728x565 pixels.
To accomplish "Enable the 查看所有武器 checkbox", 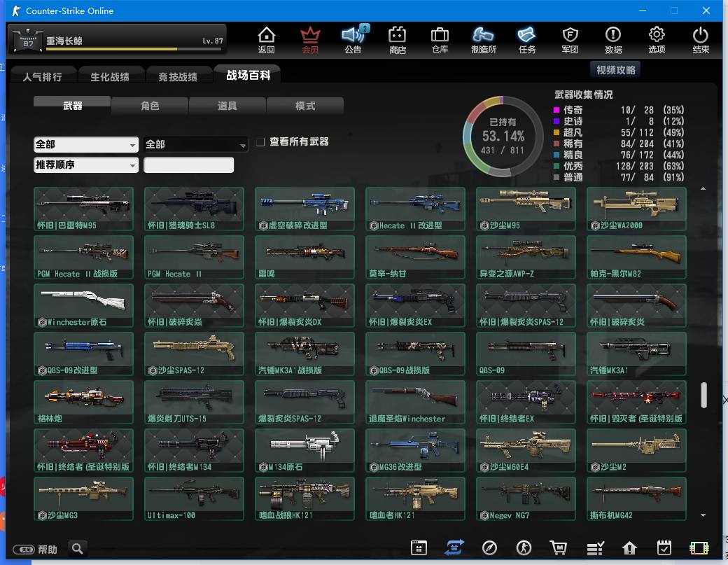I will pyautogui.click(x=260, y=141).
